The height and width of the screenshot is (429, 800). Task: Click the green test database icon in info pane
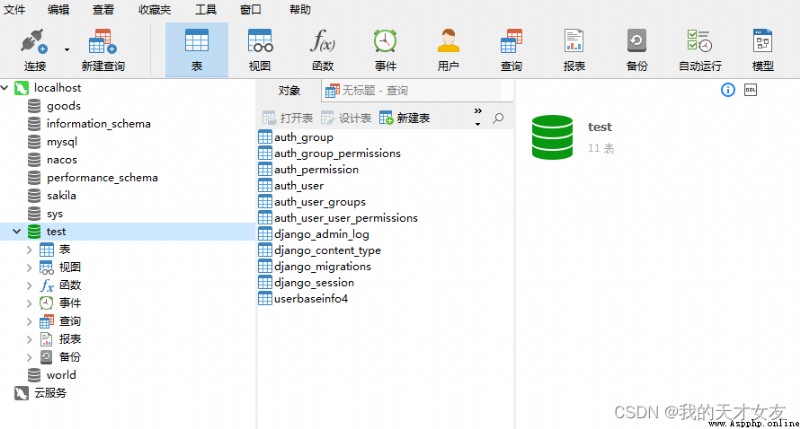coord(552,137)
